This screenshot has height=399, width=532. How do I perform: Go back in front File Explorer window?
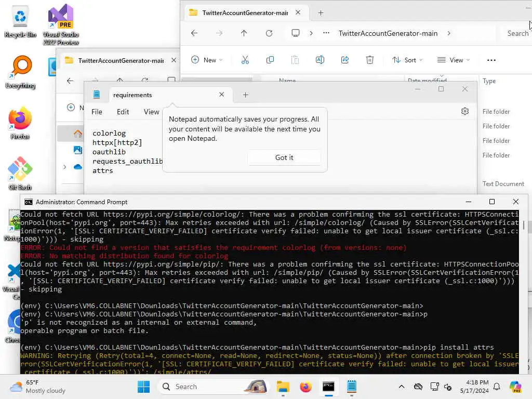pyautogui.click(x=194, y=33)
